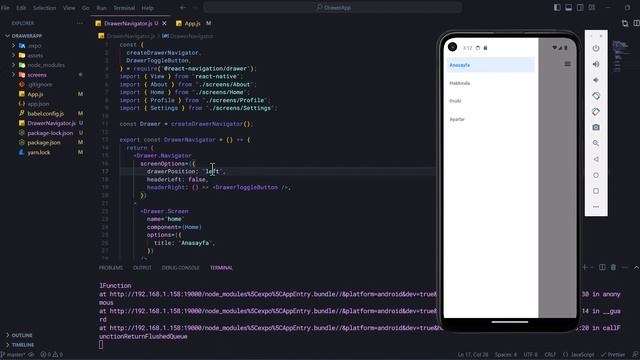This screenshot has height=360, width=640.
Task: Click the emulator zoom magnifier icon
Action: (596, 143)
